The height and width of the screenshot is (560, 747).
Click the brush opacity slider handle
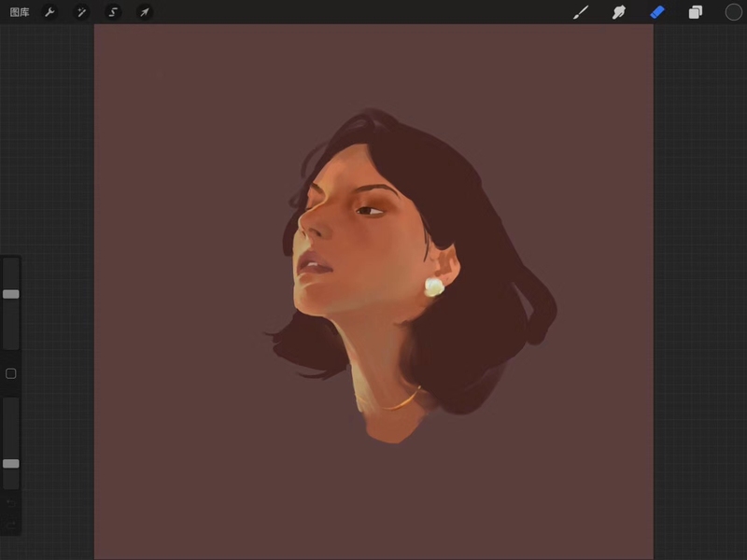11,464
